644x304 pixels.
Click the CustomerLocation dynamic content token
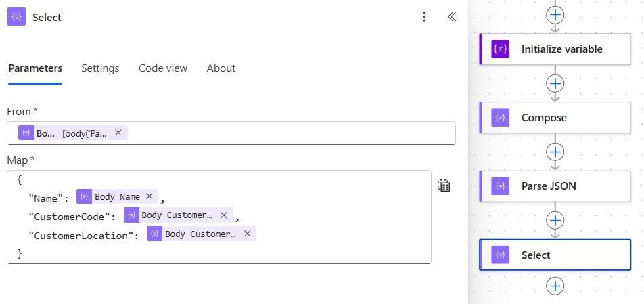[x=200, y=234]
